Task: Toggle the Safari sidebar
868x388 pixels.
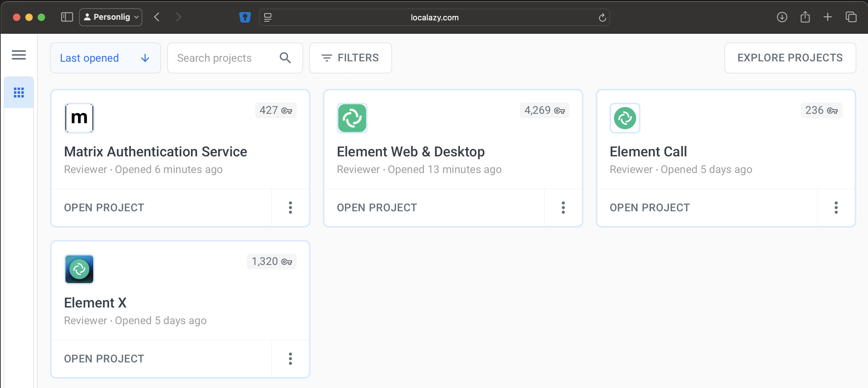Action: [x=67, y=17]
